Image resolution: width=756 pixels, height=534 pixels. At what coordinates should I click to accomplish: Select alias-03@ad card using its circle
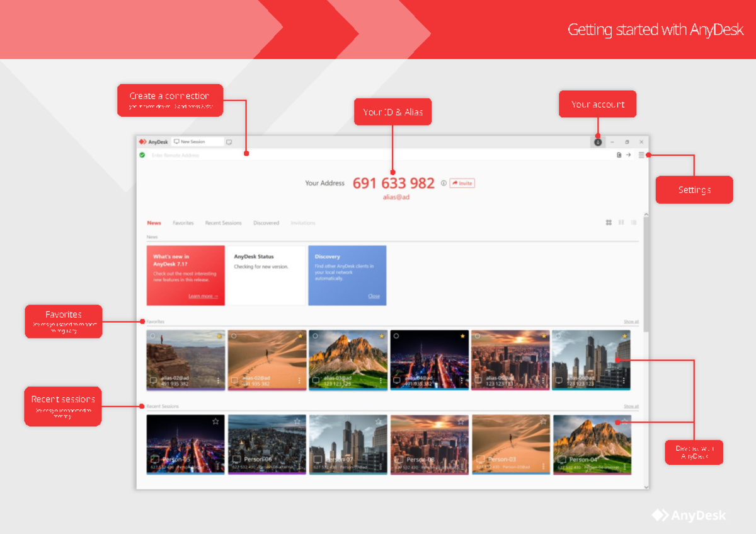coord(315,336)
